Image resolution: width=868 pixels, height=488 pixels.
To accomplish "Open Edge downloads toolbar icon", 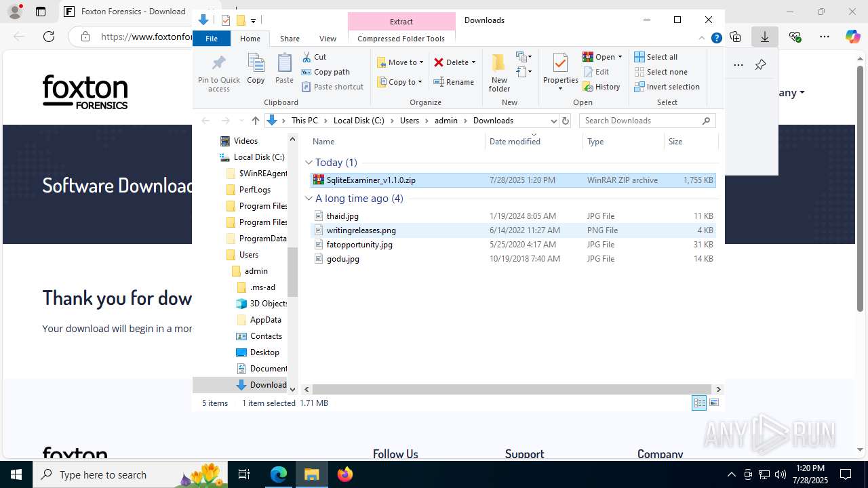I will 765,37.
